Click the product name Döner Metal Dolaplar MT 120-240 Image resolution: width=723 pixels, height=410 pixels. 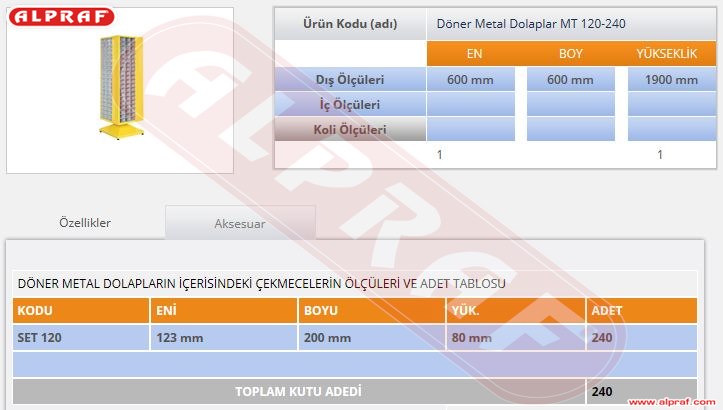click(x=532, y=23)
